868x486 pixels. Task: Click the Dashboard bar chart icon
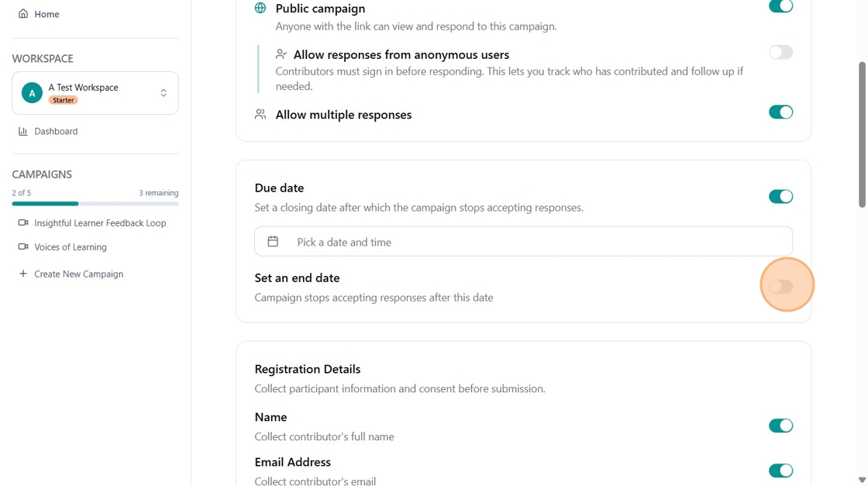(23, 132)
